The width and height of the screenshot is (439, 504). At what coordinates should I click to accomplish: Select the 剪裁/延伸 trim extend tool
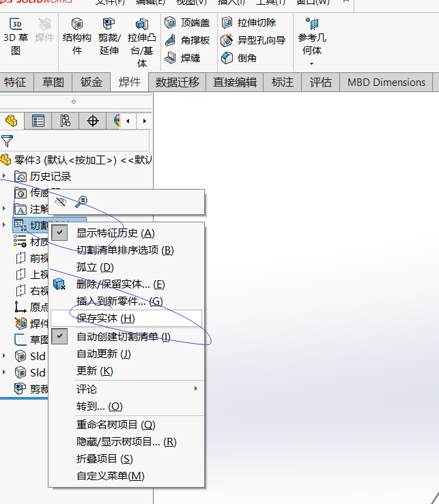click(x=109, y=36)
